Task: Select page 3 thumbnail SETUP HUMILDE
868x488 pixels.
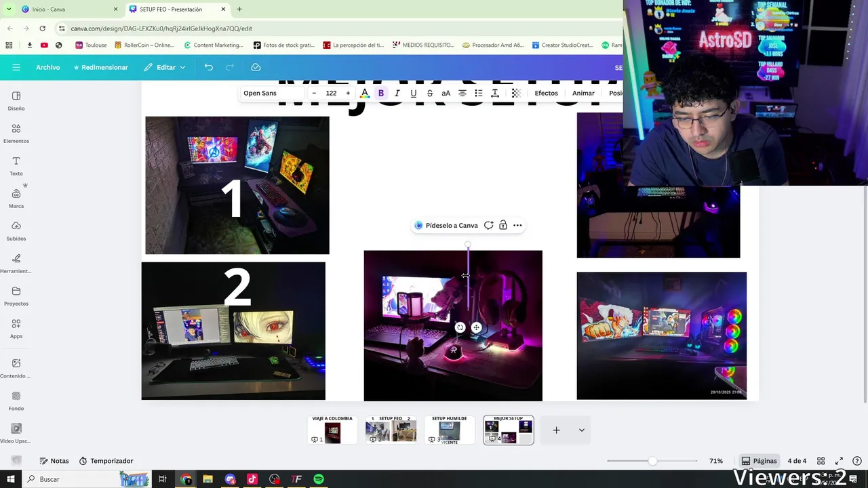Action: [x=449, y=430]
